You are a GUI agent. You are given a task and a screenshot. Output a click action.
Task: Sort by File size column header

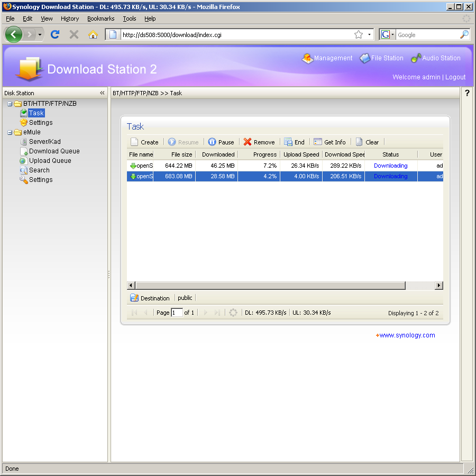click(x=175, y=154)
